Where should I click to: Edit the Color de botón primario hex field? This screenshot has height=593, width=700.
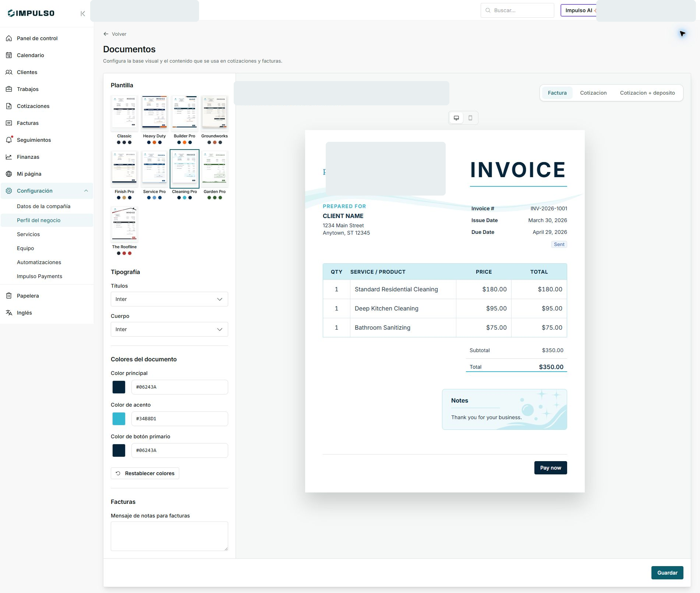click(180, 450)
